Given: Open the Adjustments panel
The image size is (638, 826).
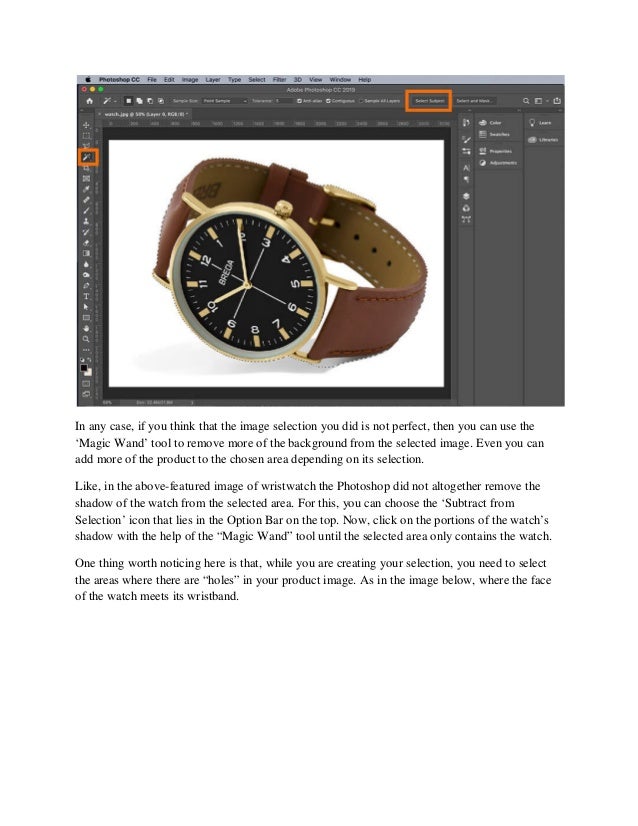Looking at the screenshot, I should [498, 163].
